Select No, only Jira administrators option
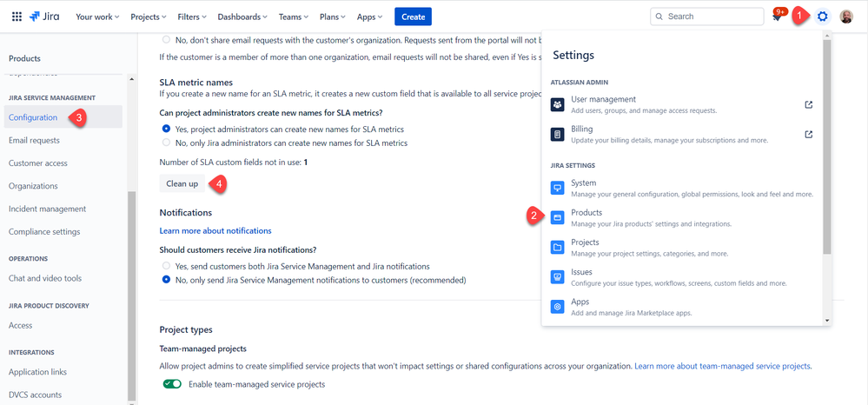 click(166, 143)
